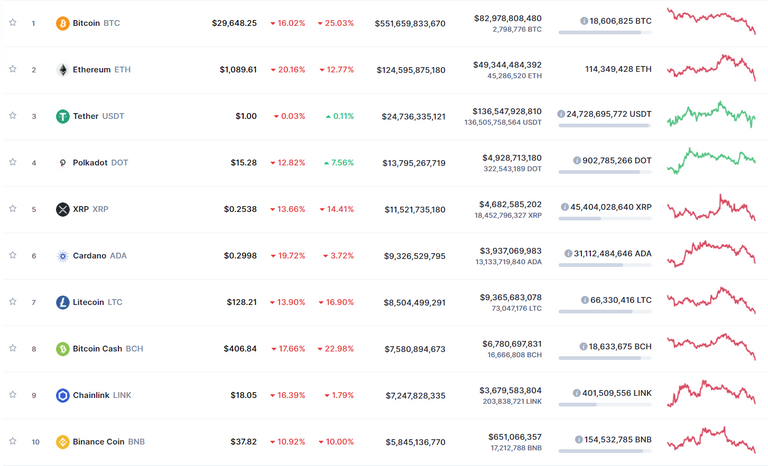Click Ethereum price $1,089.61
Viewport: 768px width, 466px height.
238,70
